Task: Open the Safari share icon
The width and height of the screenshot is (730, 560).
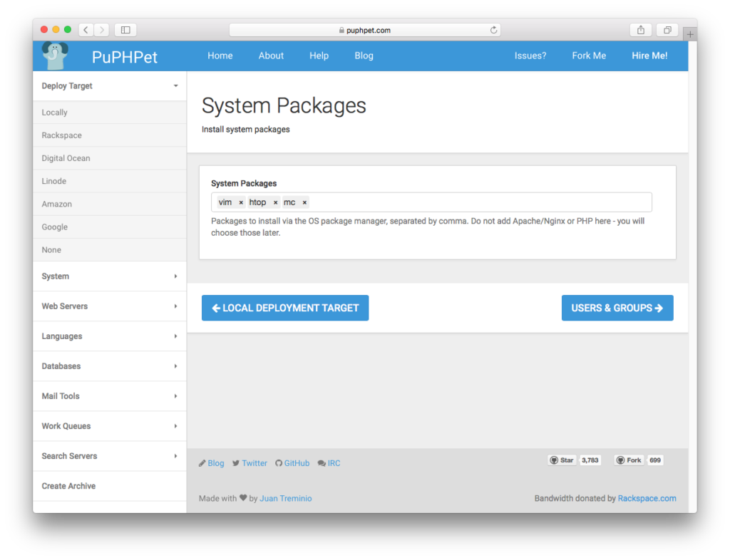Action: pos(641,30)
